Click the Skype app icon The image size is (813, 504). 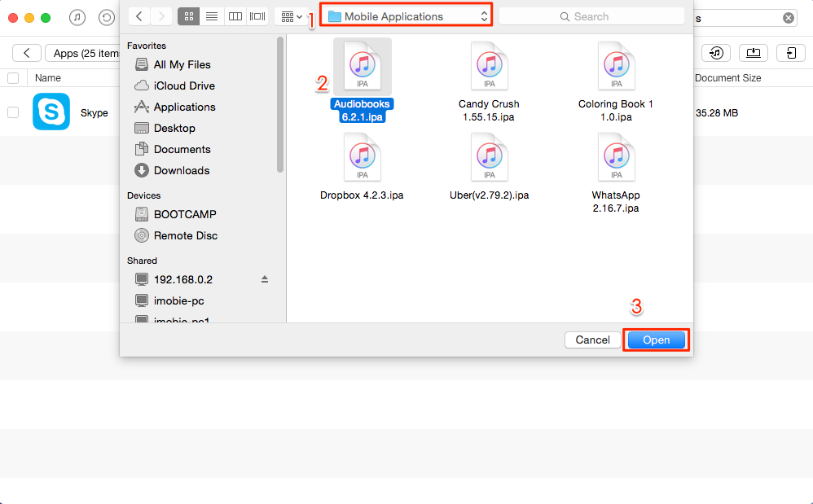(x=51, y=112)
